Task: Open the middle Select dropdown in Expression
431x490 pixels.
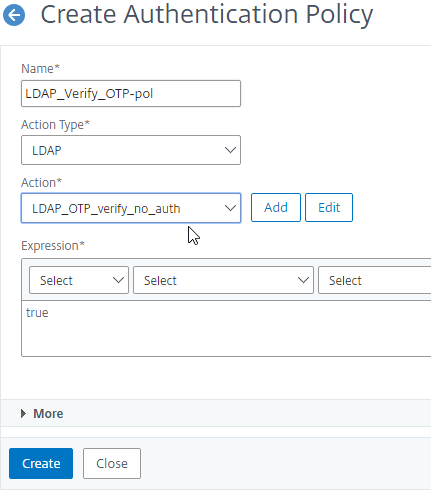Action: pos(223,280)
